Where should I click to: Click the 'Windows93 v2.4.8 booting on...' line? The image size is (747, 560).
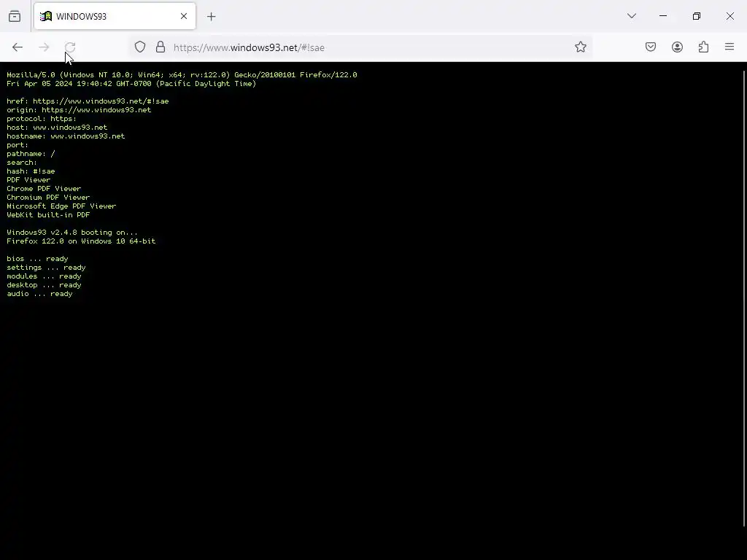pos(72,233)
